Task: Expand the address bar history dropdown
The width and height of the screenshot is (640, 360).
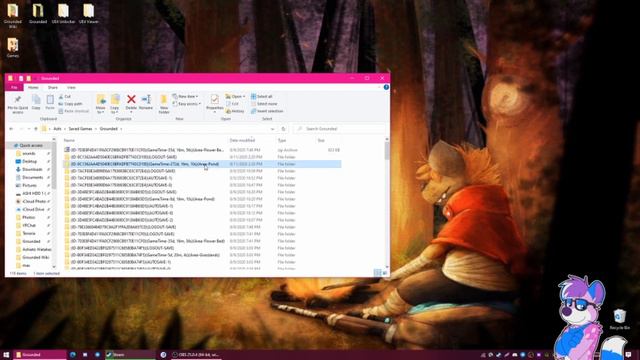Action: (272, 129)
